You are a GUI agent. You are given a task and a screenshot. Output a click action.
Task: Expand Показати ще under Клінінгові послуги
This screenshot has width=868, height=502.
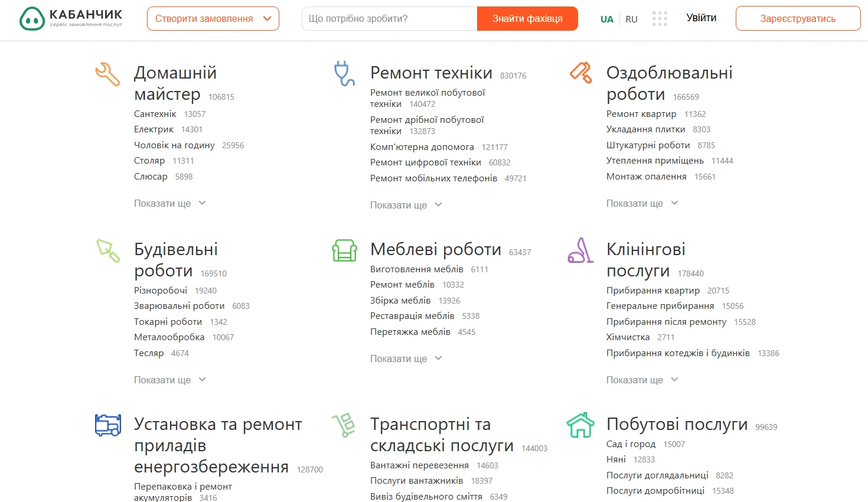(x=642, y=380)
